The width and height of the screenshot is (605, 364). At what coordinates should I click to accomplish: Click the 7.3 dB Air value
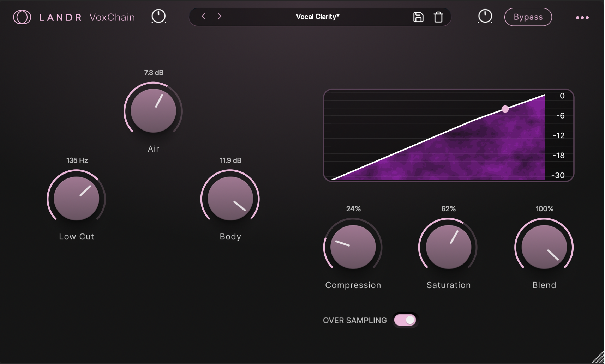(154, 73)
